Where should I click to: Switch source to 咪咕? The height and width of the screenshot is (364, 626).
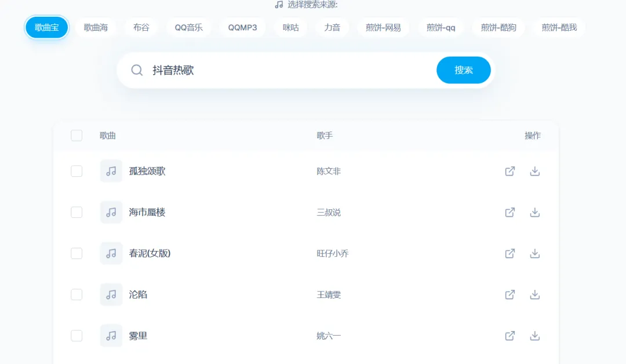[290, 28]
